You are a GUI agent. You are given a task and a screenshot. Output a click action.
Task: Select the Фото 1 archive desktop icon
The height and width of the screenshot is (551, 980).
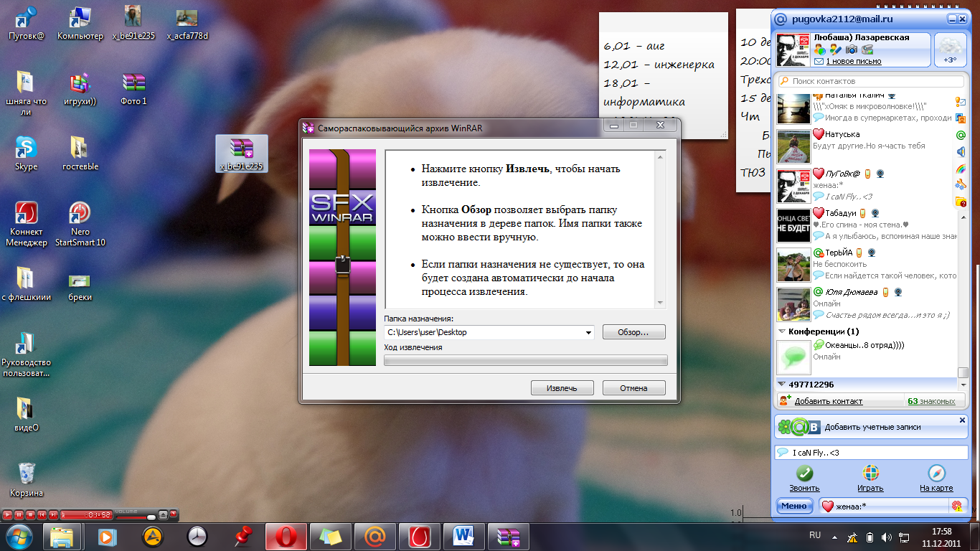(133, 89)
